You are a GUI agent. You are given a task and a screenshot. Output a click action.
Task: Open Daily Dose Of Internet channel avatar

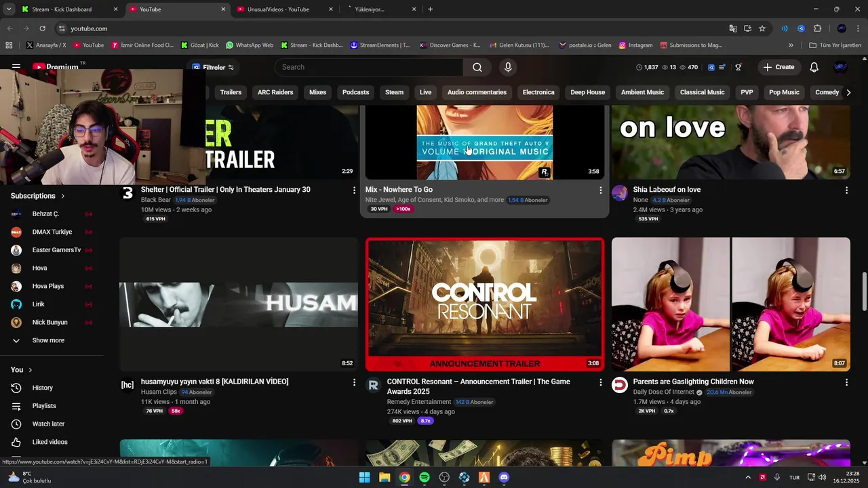(x=619, y=385)
